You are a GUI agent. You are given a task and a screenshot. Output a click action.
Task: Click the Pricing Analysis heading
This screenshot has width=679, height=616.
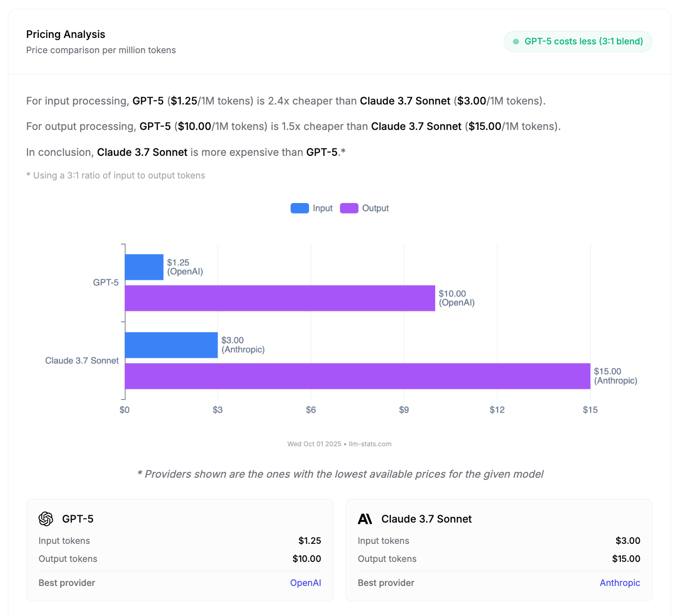click(66, 34)
